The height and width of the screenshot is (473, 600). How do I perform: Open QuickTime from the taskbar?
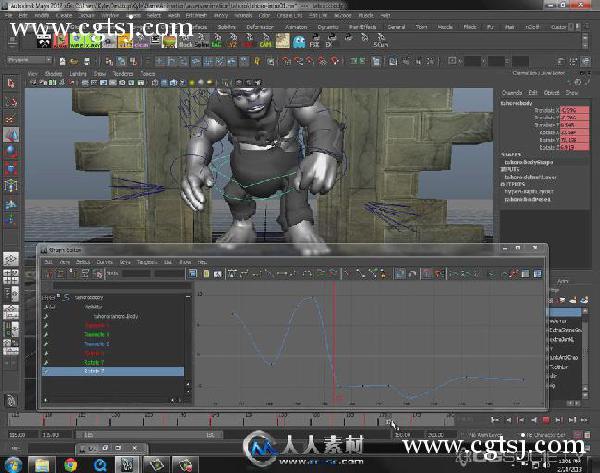[x=99, y=465]
